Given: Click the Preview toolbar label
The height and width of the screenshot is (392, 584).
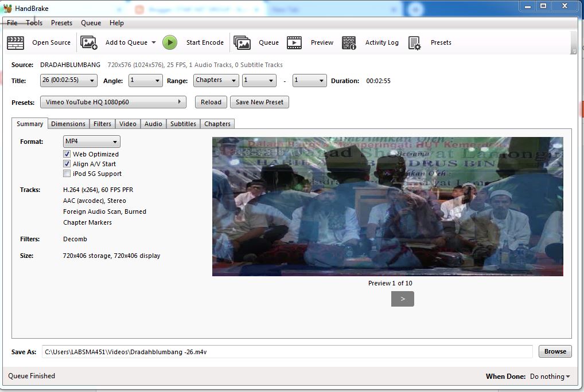Looking at the screenshot, I should pos(322,42).
